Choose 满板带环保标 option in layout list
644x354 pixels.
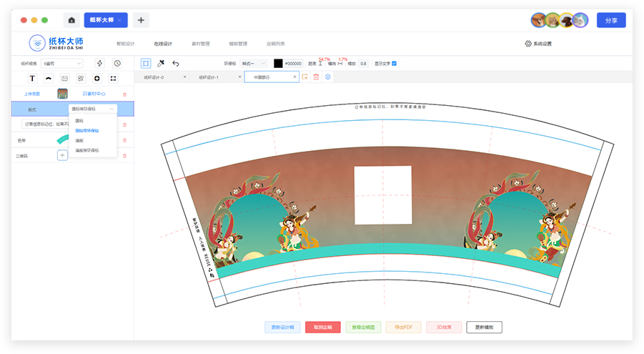coord(87,150)
